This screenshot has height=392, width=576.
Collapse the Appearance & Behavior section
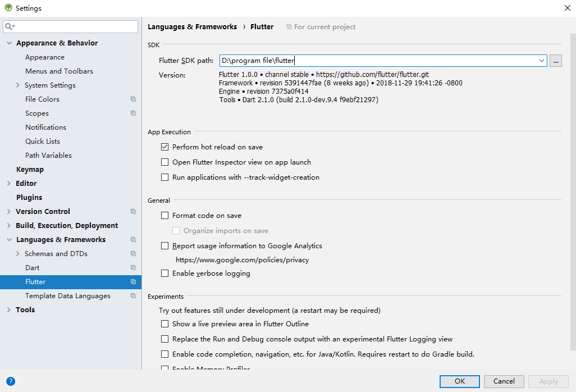(9, 43)
